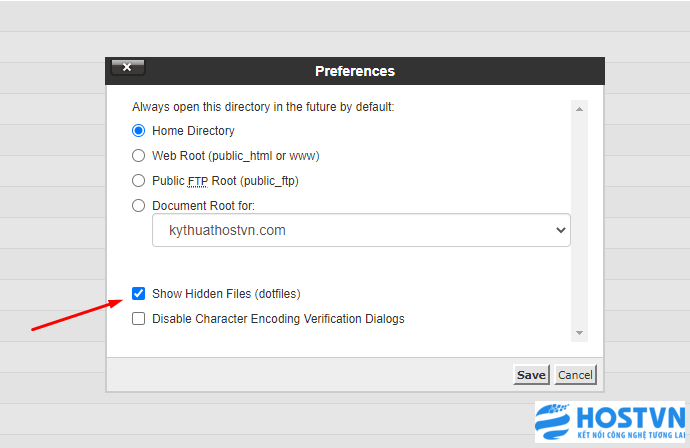Click the 'Disable Character Encoding Verification Dialogs' label
The width and height of the screenshot is (690, 448).
278,319
